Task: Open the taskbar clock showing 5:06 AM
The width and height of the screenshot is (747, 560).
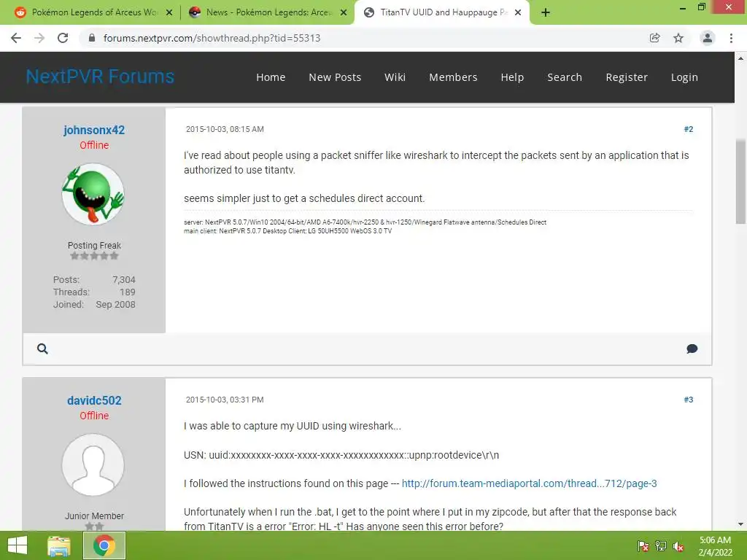Action: tap(715, 546)
